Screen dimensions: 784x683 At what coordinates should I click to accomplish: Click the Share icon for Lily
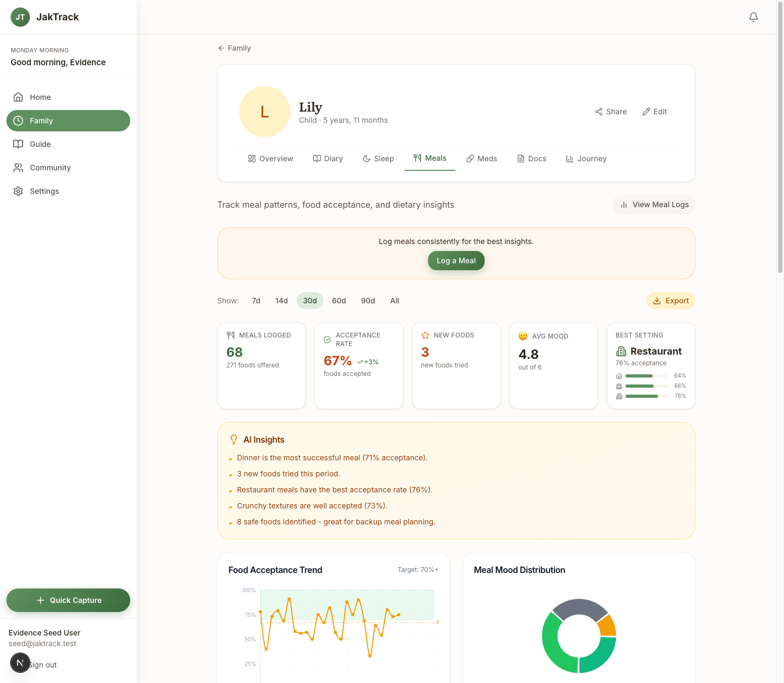[599, 112]
